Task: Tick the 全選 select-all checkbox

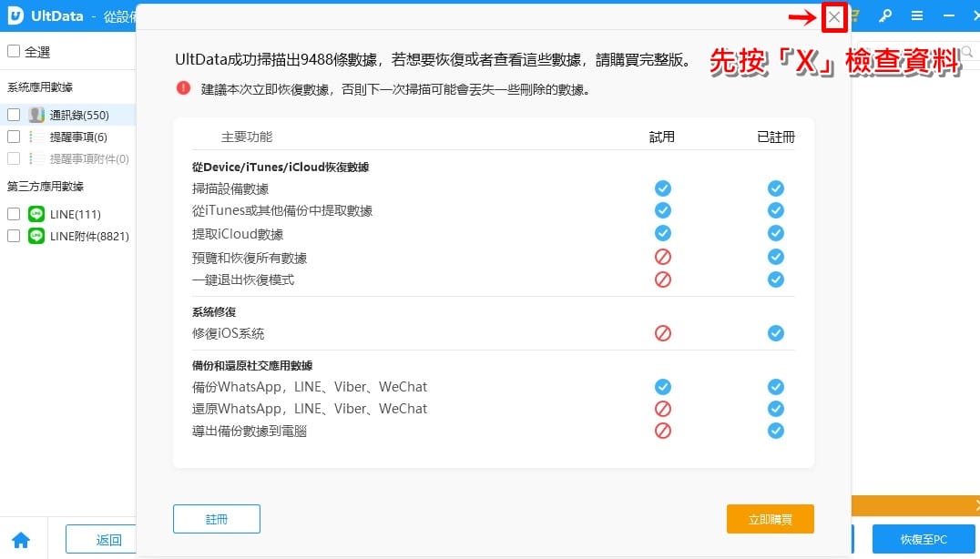Action: (14, 51)
